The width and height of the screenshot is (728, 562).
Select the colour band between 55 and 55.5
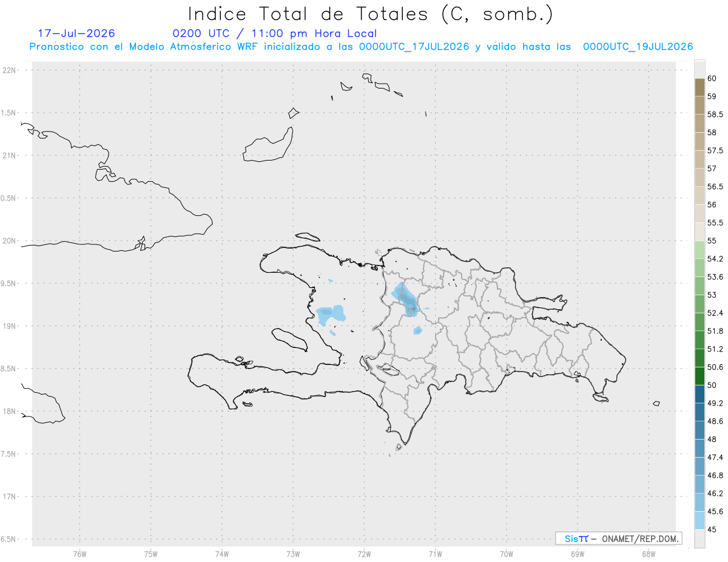click(x=699, y=232)
